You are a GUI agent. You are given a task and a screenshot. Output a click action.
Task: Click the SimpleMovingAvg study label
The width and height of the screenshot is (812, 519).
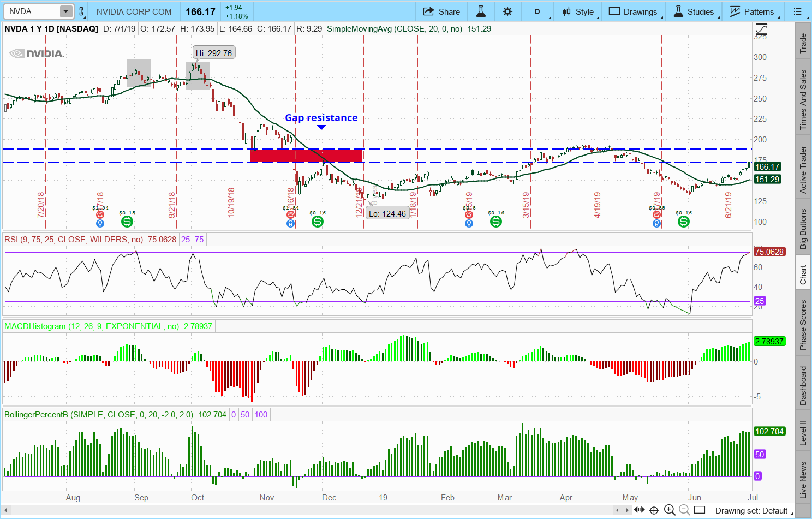[395, 28]
